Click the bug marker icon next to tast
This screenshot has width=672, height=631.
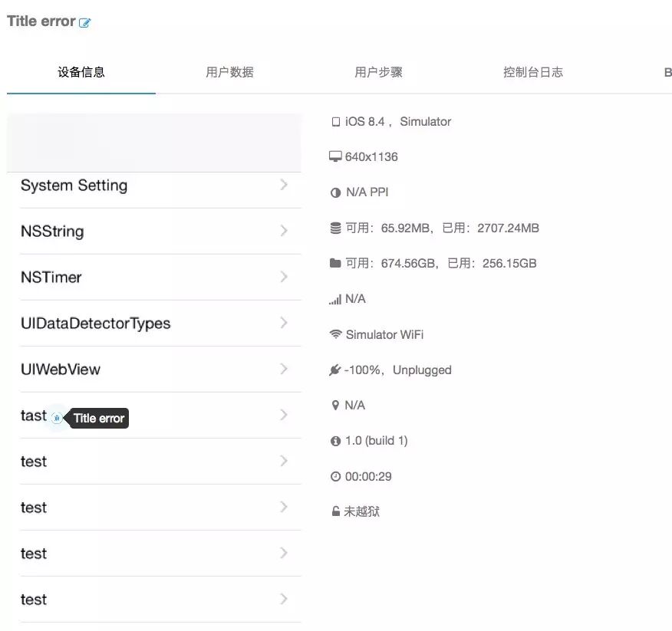[57, 418]
